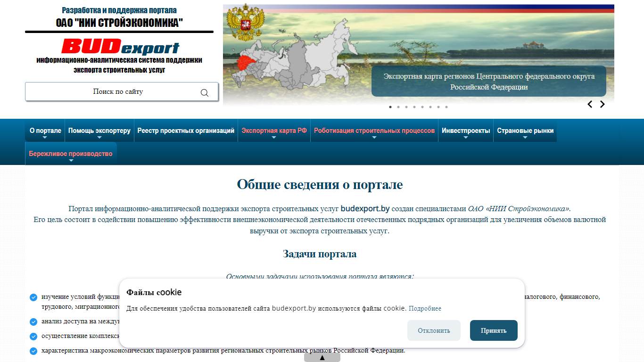Image resolution: width=644 pixels, height=362 pixels.
Task: Go to previous slide with left arrow
Action: 590,105
